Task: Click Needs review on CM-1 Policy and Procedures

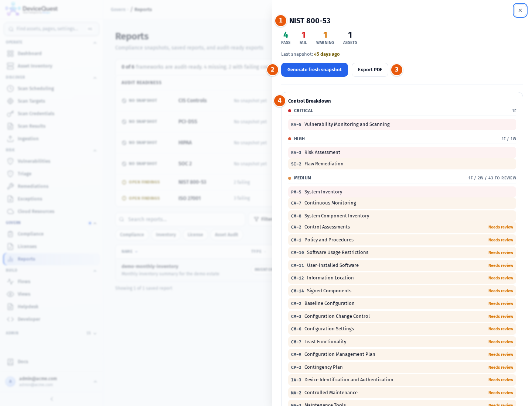Action: coord(501,240)
